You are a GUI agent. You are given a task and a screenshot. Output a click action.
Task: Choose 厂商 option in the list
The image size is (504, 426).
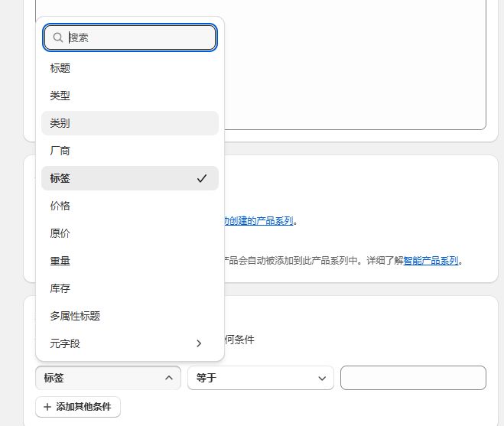click(130, 151)
